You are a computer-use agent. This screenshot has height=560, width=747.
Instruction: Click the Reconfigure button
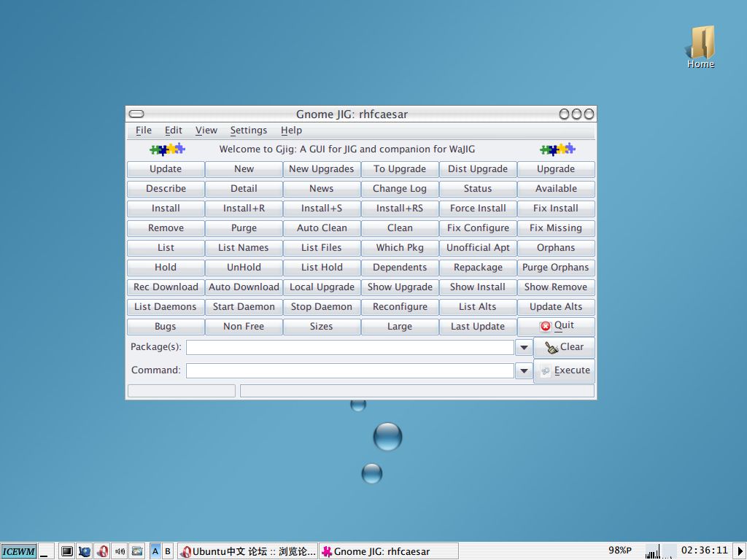400,307
